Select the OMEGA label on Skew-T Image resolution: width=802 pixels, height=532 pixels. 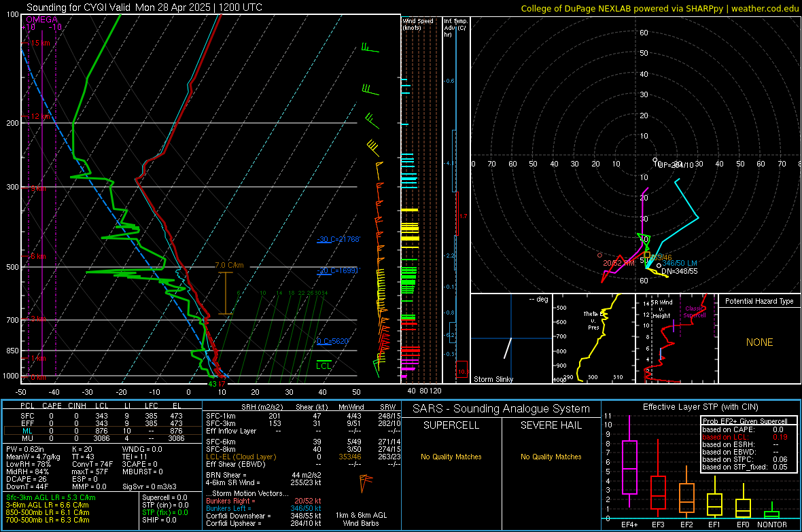tap(42, 20)
